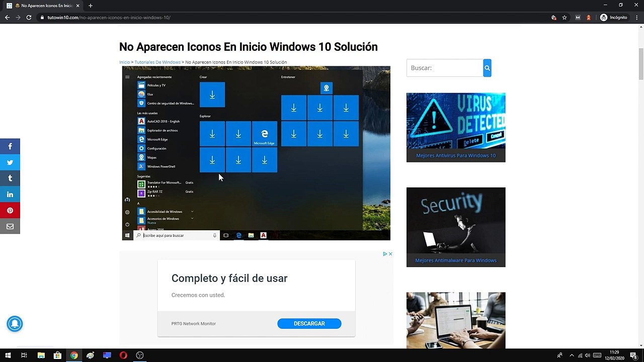Click the Incógnito profile button
The width and height of the screenshot is (644, 362).
pos(614,18)
